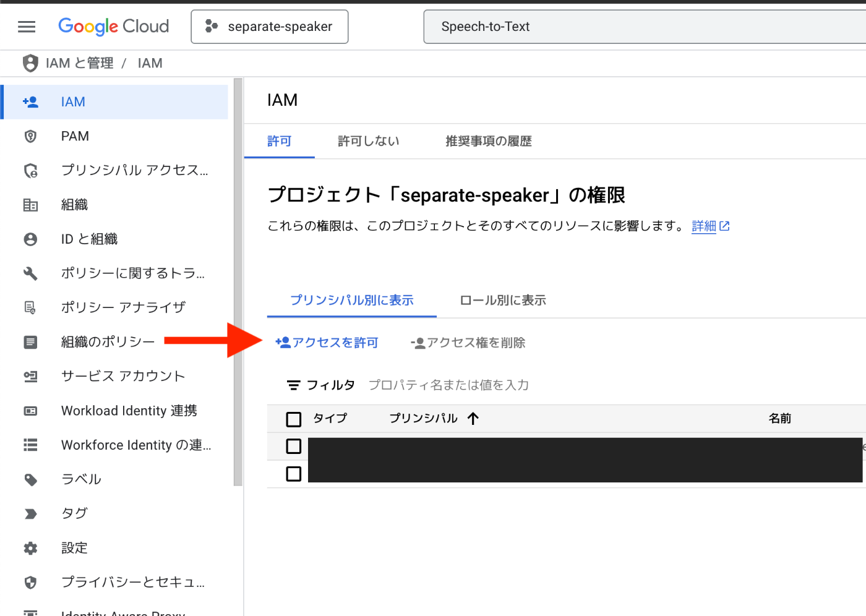
Task: Open the hamburger navigation menu
Action: (27, 27)
